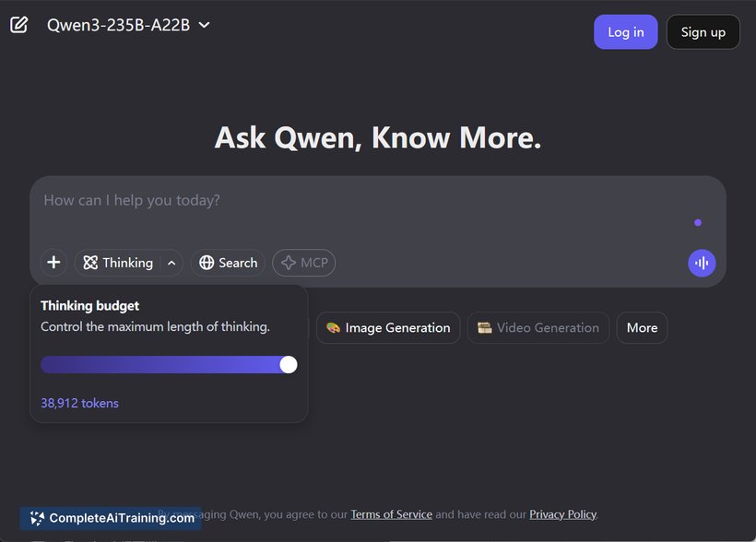Image resolution: width=756 pixels, height=542 pixels.
Task: Open the Terms of Service link
Action: tap(391, 514)
